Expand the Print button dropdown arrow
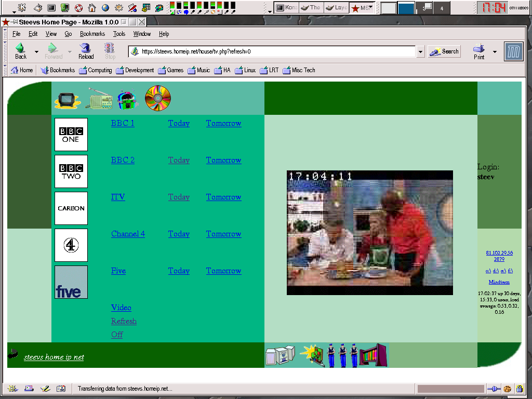Screen dimensions: 532x399 pos(495,52)
